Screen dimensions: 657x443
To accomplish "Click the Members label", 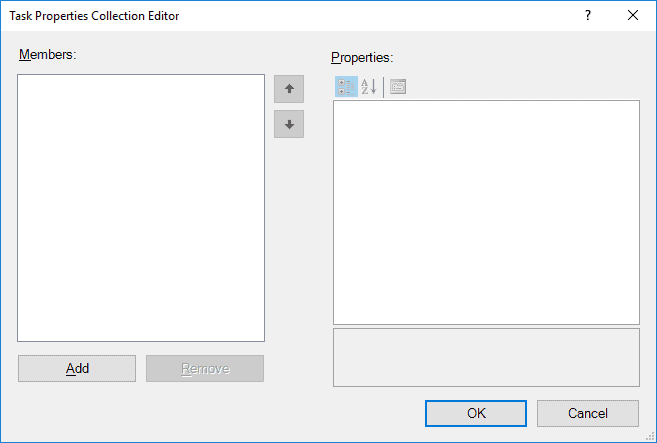I will pos(48,54).
